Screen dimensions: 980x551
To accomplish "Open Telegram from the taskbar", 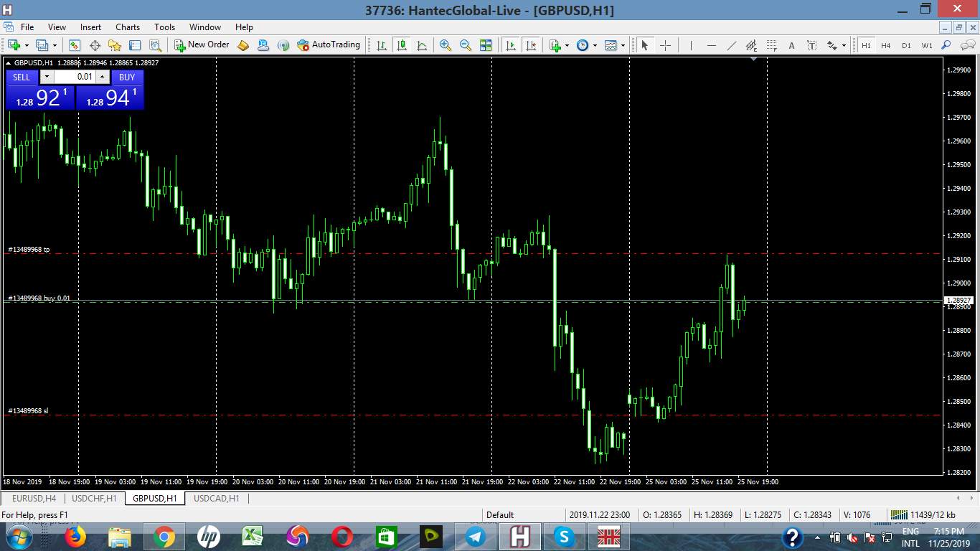I will coord(475,537).
